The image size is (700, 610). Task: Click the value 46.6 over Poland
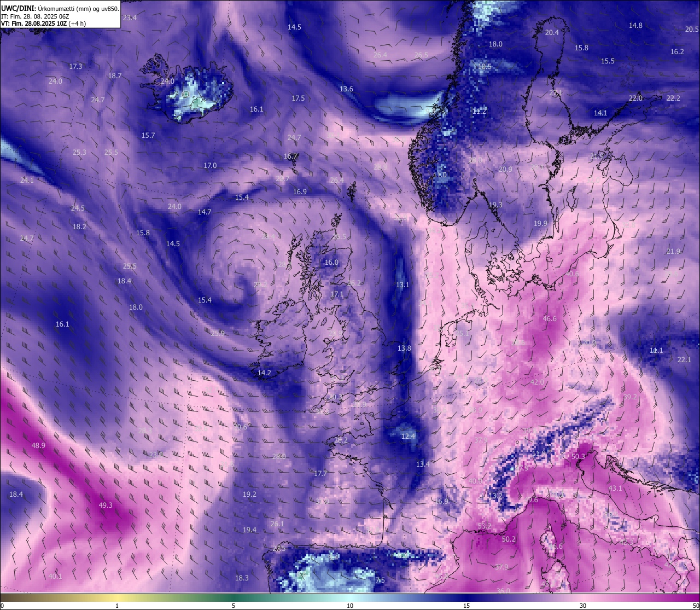pyautogui.click(x=550, y=318)
